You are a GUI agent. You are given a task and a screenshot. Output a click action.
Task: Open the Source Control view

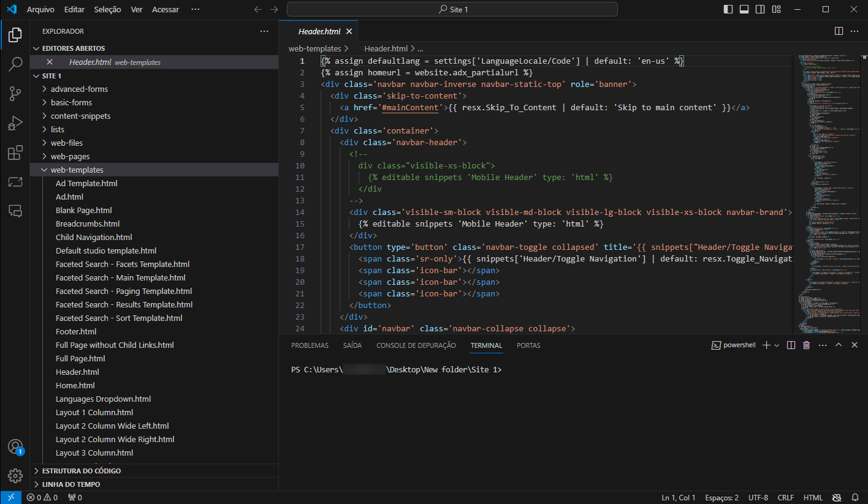(x=15, y=94)
